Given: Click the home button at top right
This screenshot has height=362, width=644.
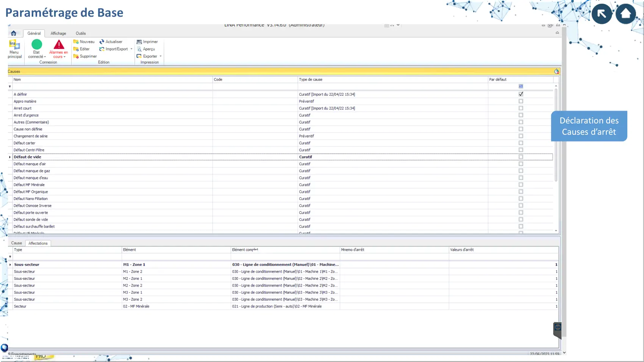Looking at the screenshot, I should 625,14.
